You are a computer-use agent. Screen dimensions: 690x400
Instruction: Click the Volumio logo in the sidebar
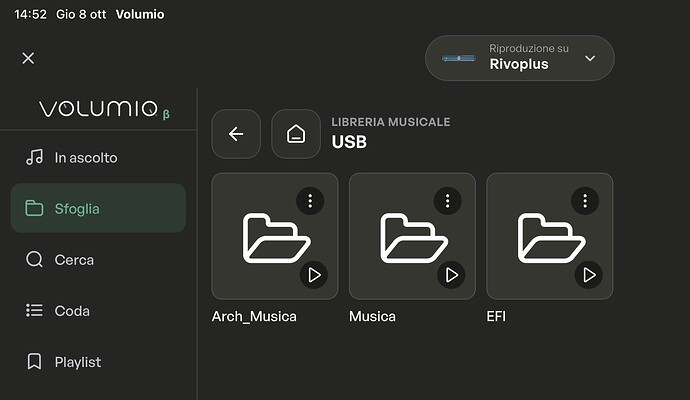click(104, 109)
